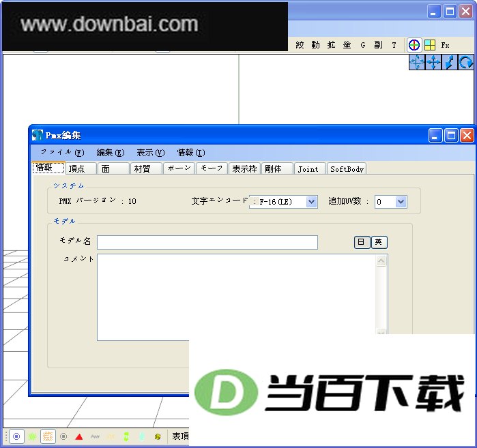Open the 編集(E) menu
This screenshot has width=477, height=448.
coord(111,153)
